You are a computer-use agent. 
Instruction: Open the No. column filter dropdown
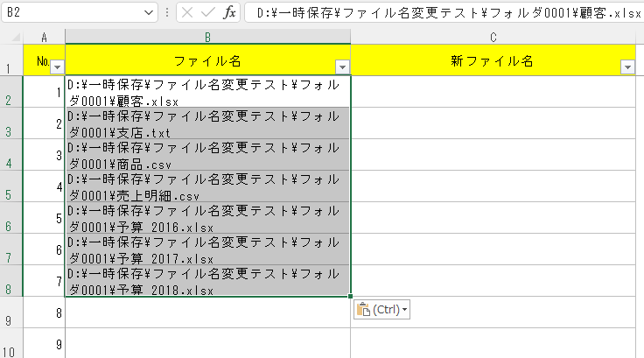point(58,67)
